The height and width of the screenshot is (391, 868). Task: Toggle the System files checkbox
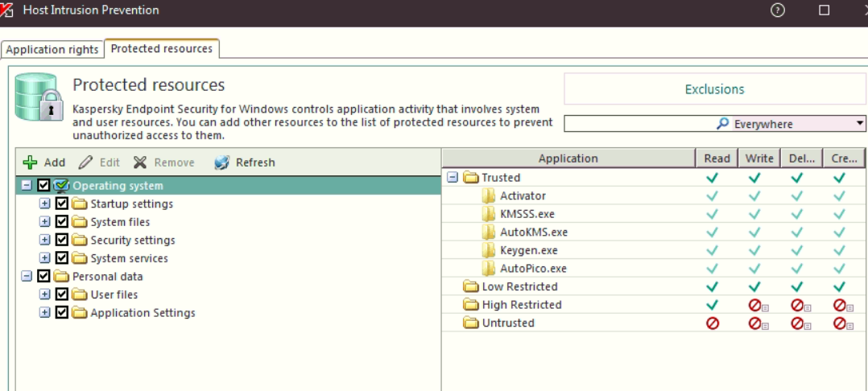62,222
